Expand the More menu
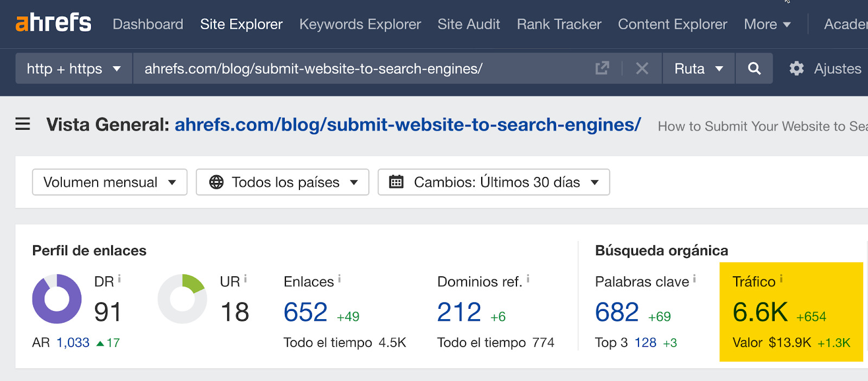The width and height of the screenshot is (868, 381). (x=767, y=24)
